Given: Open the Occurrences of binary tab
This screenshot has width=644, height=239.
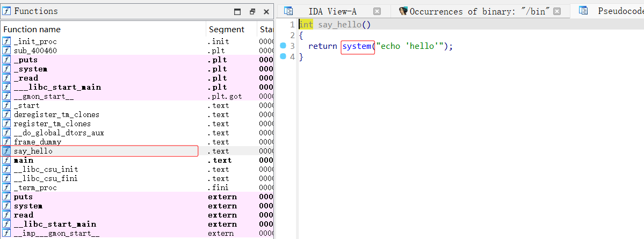Looking at the screenshot, I should pyautogui.click(x=480, y=11).
